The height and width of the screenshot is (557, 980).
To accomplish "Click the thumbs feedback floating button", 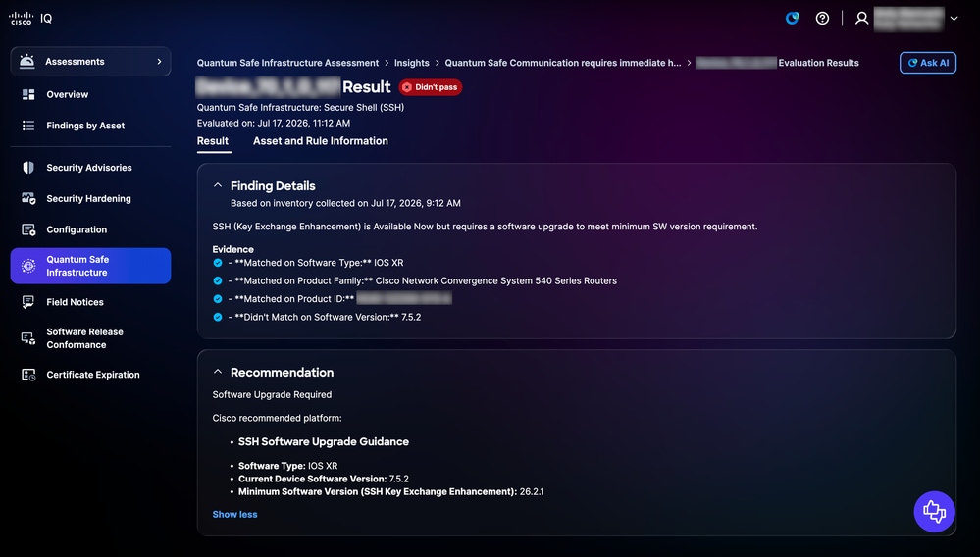I will coord(934,512).
